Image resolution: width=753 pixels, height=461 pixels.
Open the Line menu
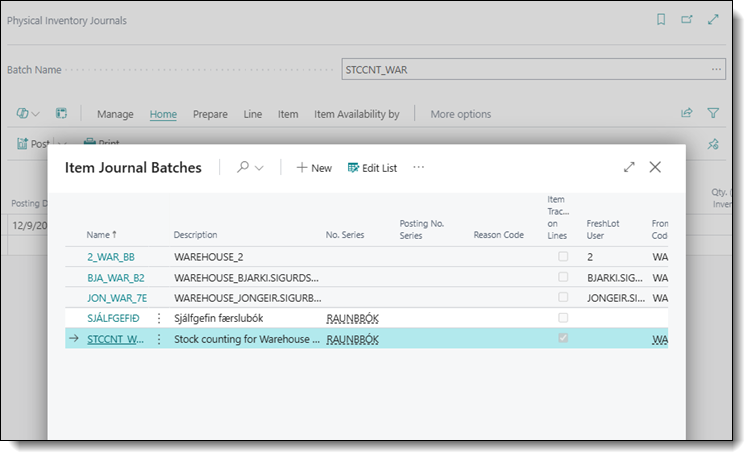point(253,114)
